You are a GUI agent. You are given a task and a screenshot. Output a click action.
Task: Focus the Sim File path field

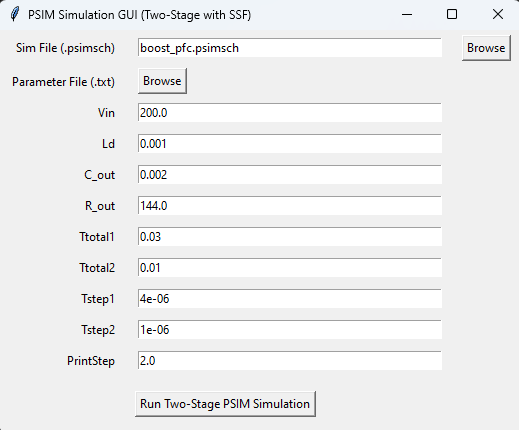pyautogui.click(x=290, y=48)
